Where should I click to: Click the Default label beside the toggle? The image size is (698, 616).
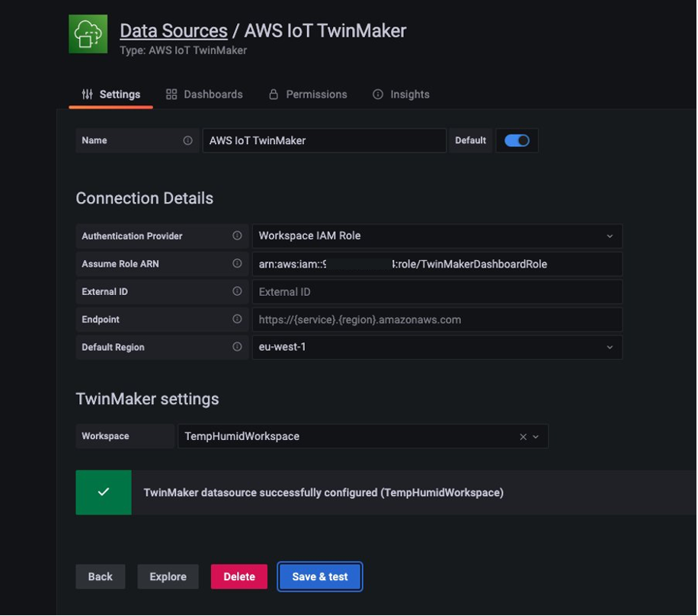tap(470, 140)
